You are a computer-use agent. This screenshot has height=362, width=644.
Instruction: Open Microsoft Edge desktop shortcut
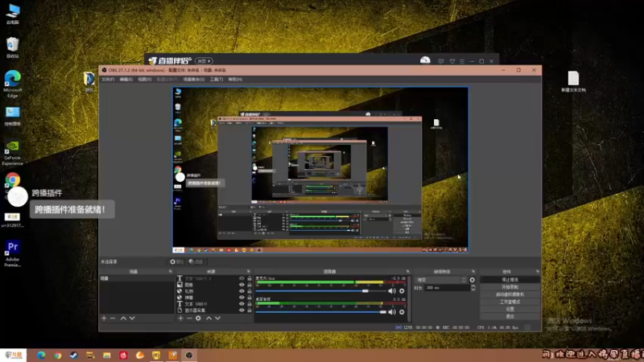13,84
